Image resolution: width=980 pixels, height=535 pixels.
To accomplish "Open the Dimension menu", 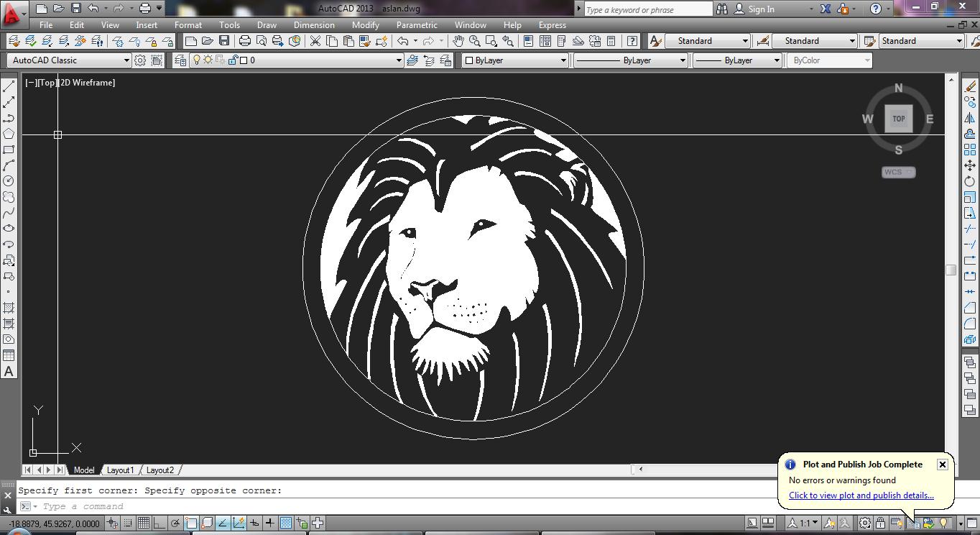I will pos(314,24).
